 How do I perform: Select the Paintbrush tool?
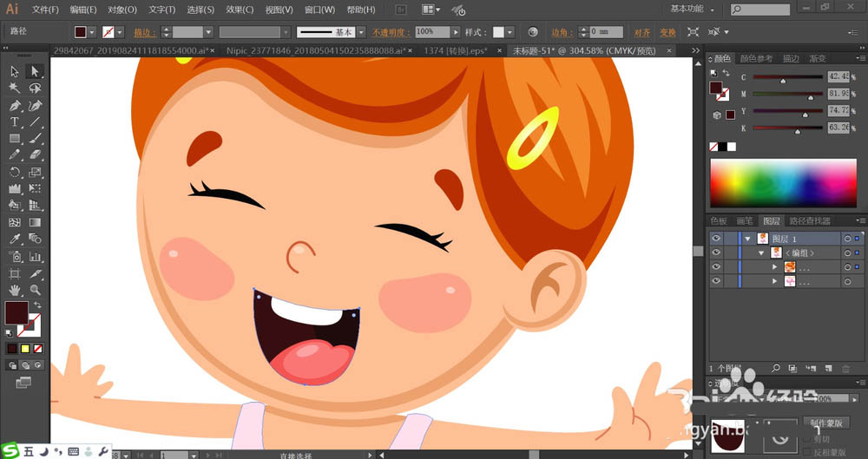click(x=35, y=139)
